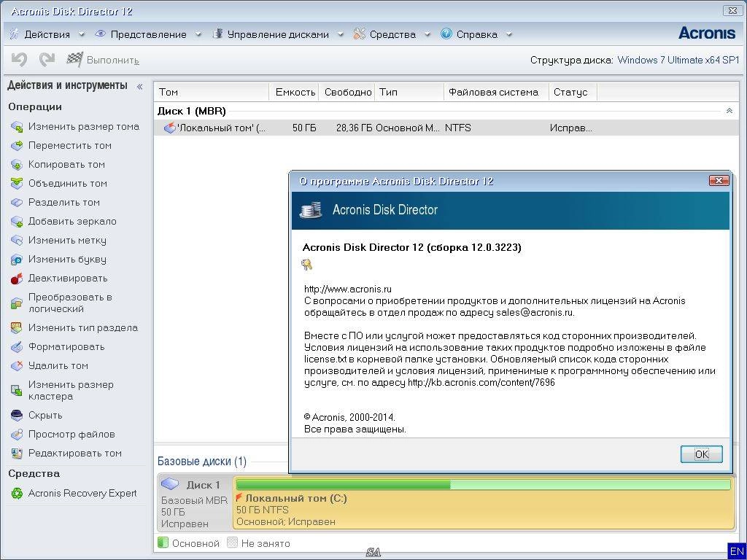Viewport: 747px width, 560px height.
Task: Click the Change letter icon (Изменить букву)
Action: pos(17,260)
